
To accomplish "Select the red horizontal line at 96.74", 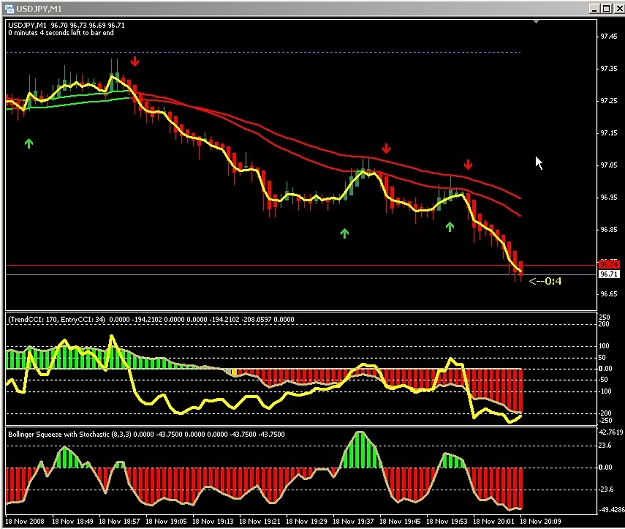I will [x=301, y=265].
